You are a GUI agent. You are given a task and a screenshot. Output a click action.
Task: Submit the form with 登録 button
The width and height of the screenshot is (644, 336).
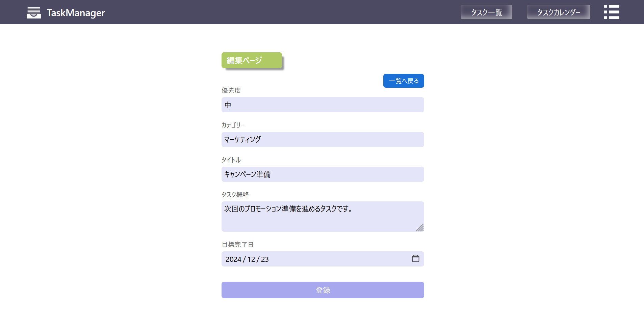pyautogui.click(x=323, y=290)
